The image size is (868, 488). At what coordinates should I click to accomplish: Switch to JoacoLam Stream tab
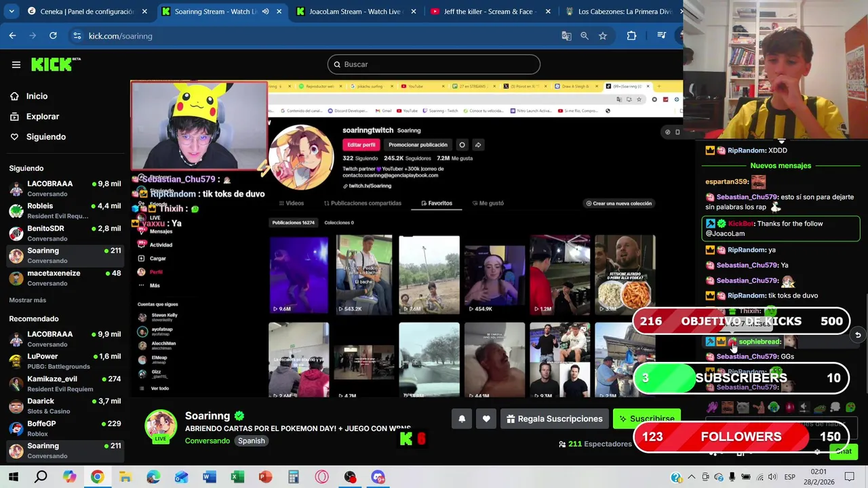356,12
